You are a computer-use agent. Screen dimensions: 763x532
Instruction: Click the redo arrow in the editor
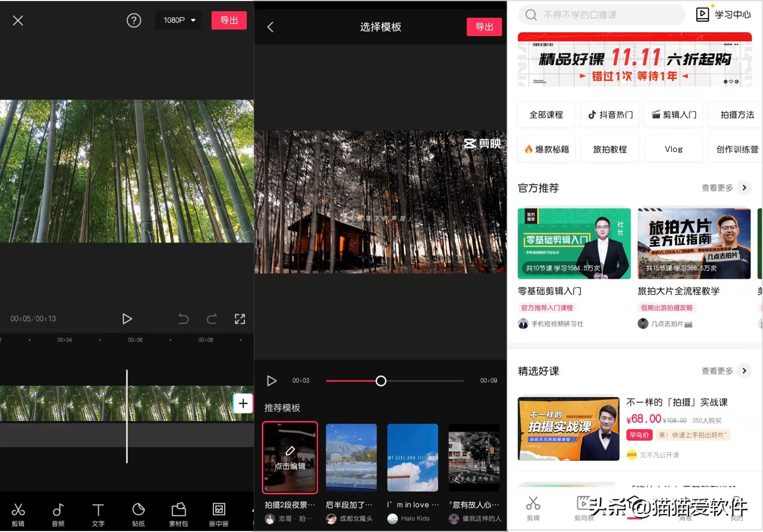point(212,318)
